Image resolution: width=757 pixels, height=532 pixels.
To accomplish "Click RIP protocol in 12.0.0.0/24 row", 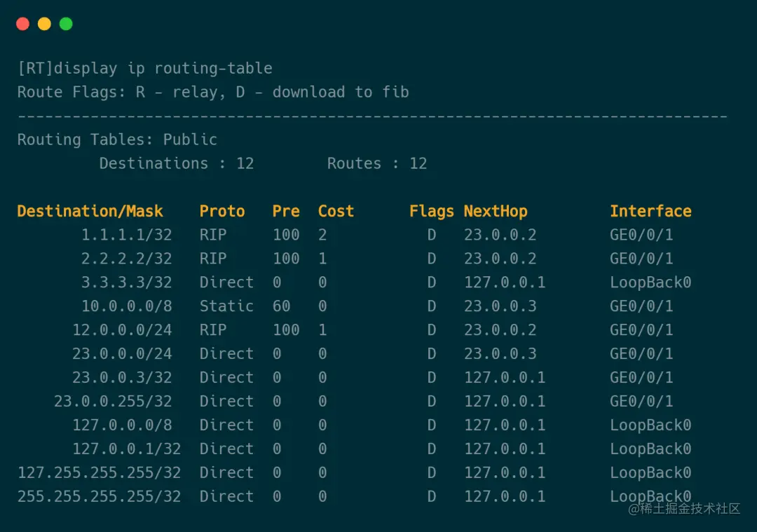I will pyautogui.click(x=213, y=329).
